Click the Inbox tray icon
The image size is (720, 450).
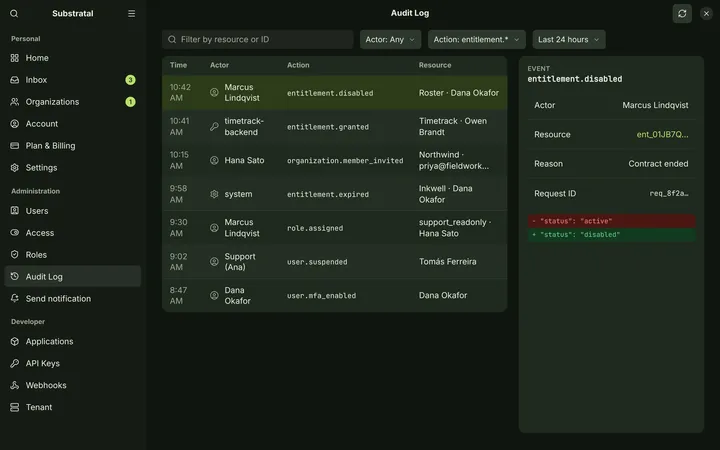pyautogui.click(x=15, y=80)
